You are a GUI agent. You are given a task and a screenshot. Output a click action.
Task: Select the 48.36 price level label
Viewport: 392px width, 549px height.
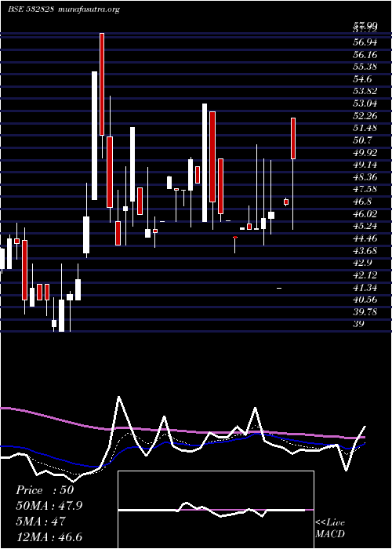point(365,176)
